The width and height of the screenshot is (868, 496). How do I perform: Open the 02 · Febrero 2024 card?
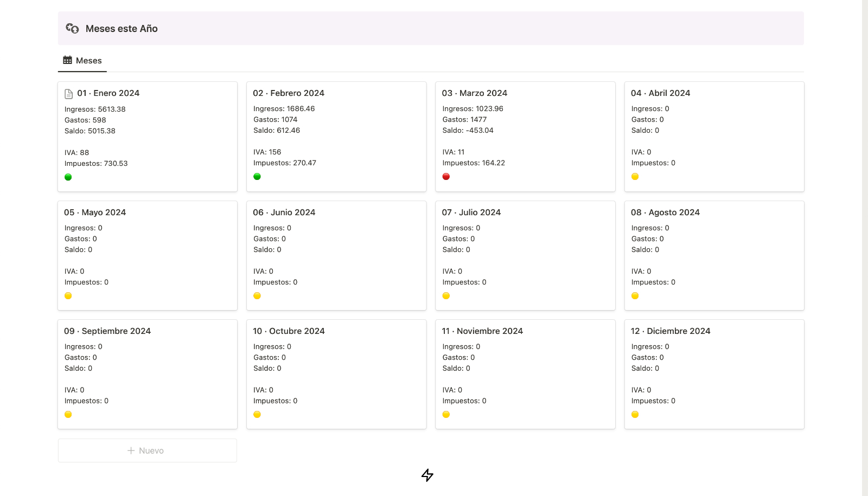click(336, 137)
